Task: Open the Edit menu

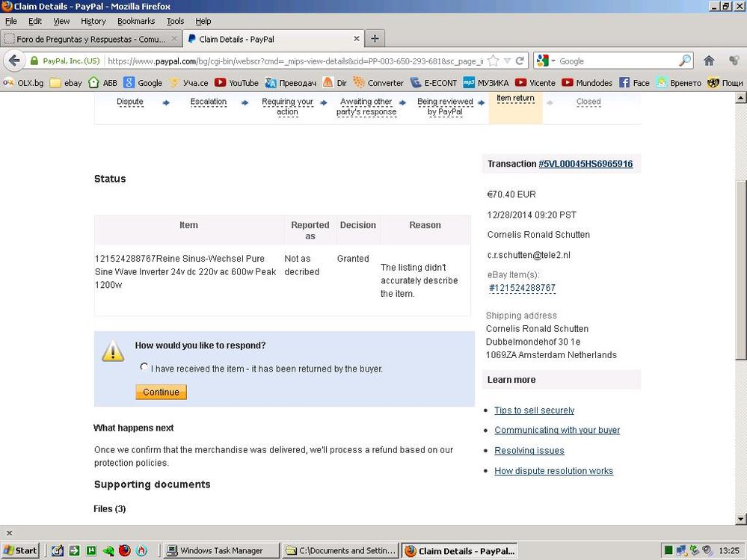Action: (x=35, y=21)
